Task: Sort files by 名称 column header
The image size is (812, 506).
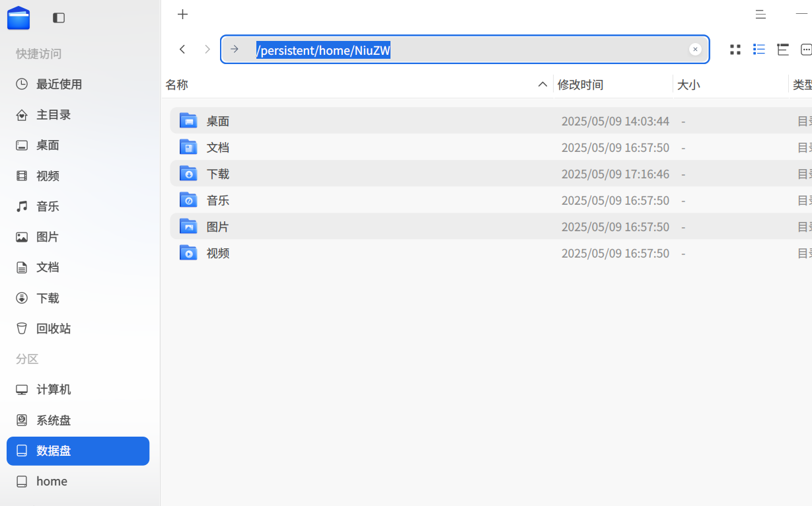Action: (357, 85)
